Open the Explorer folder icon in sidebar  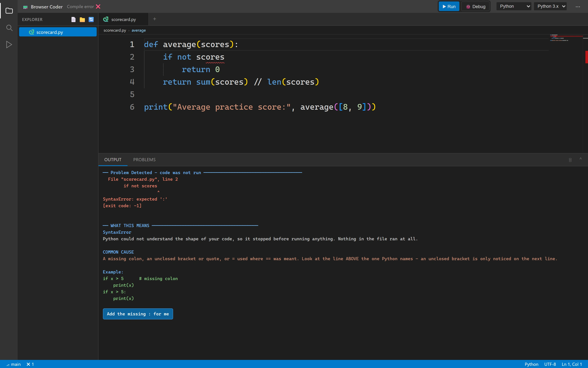9,11
